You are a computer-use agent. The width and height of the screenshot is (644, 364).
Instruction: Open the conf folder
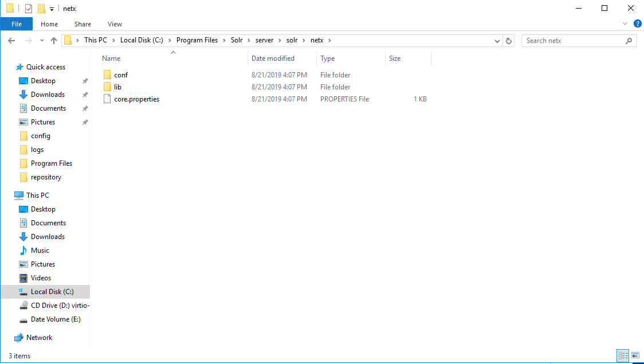click(121, 75)
